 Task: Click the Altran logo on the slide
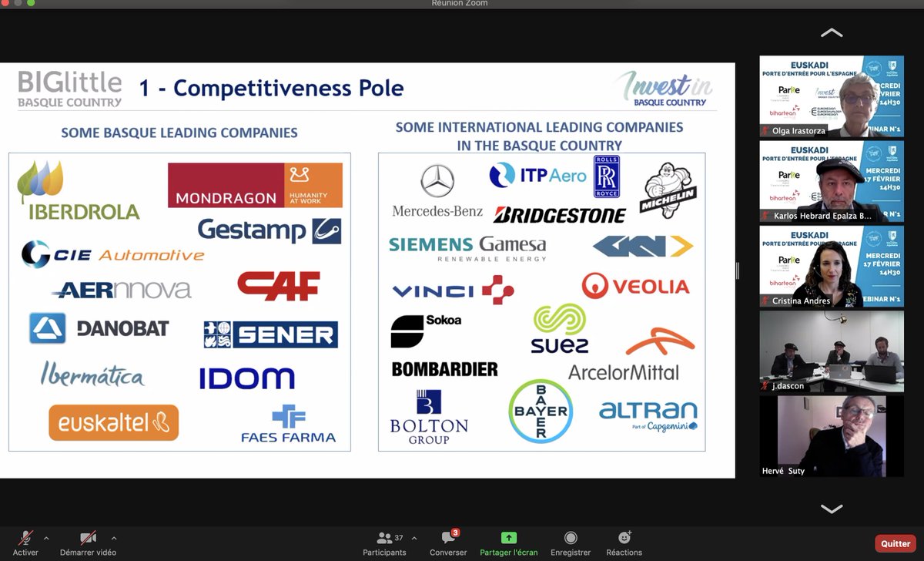(648, 416)
